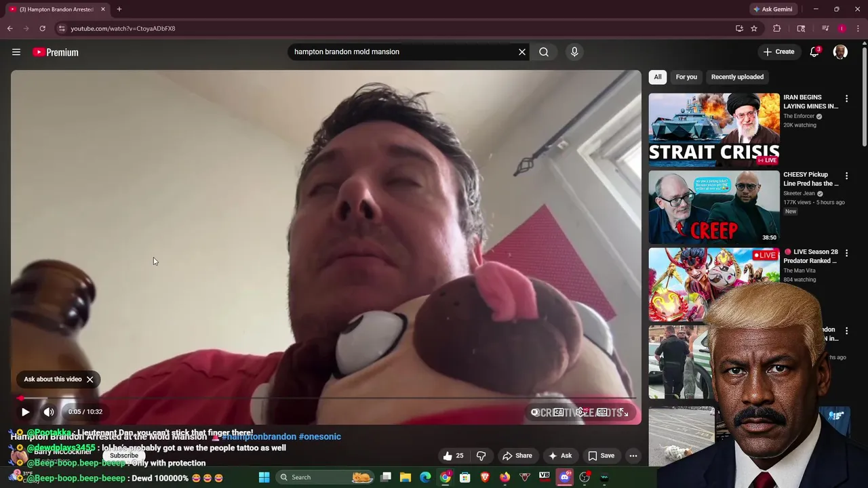Open 'Ask about this video' prompt
868x488 pixels.
click(x=53, y=380)
